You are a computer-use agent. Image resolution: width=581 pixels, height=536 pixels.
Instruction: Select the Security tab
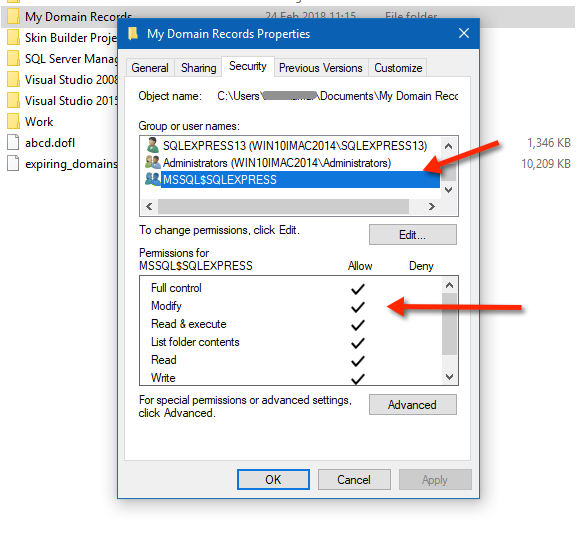tap(248, 66)
